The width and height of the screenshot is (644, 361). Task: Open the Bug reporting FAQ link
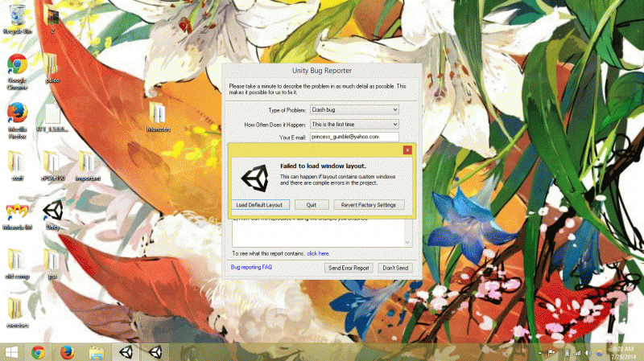[x=251, y=267]
